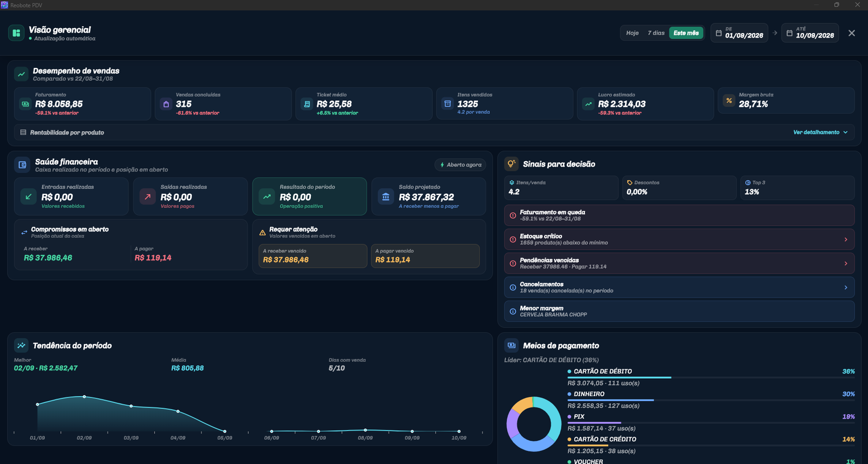Viewport: 868px width, 464px height.
Task: Open the ATÉ end date picker
Action: [x=810, y=33]
